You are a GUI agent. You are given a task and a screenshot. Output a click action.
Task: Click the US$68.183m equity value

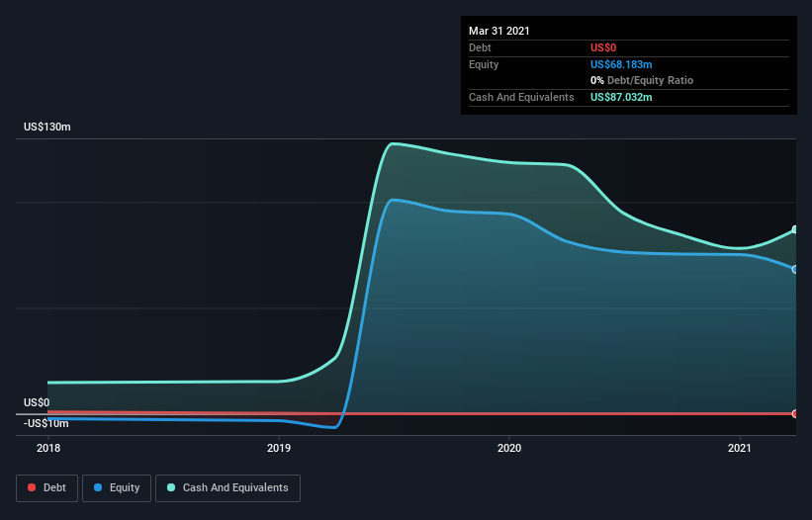tap(621, 64)
